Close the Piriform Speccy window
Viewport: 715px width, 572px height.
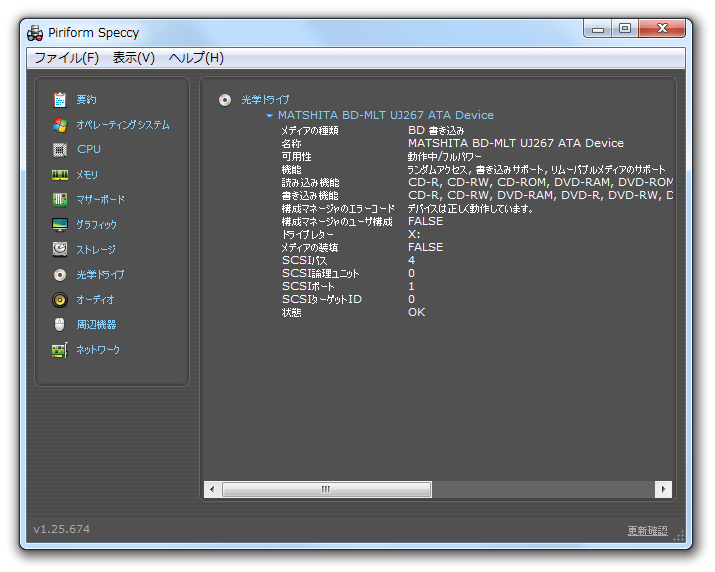pyautogui.click(x=662, y=29)
